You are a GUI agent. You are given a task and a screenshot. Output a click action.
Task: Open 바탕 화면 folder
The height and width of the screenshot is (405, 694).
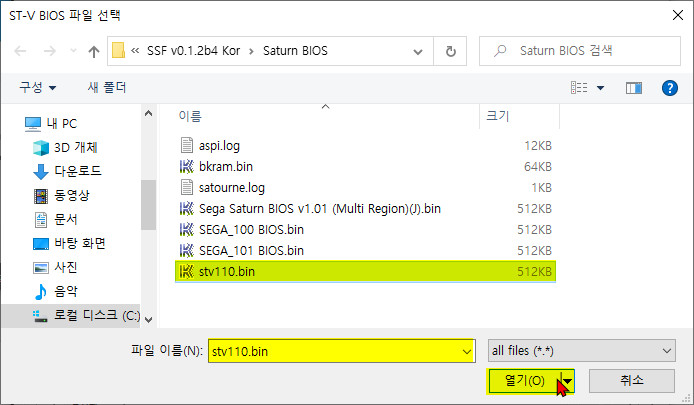69,243
